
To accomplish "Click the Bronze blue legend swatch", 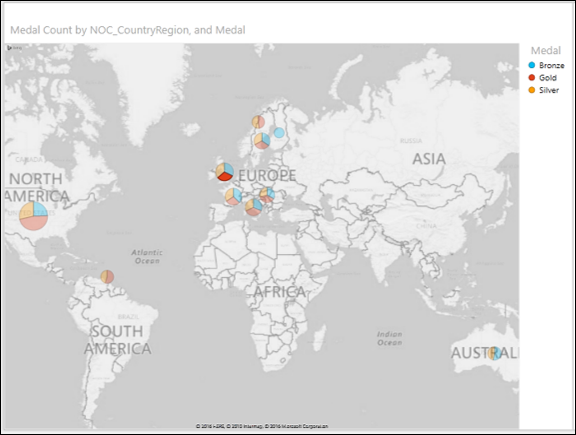I will 532,65.
